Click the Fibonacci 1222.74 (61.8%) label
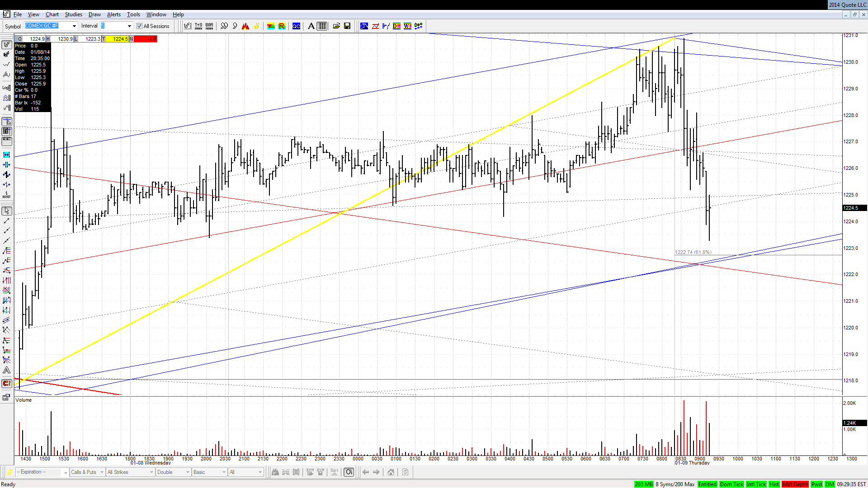The height and width of the screenshot is (488, 868). click(693, 252)
